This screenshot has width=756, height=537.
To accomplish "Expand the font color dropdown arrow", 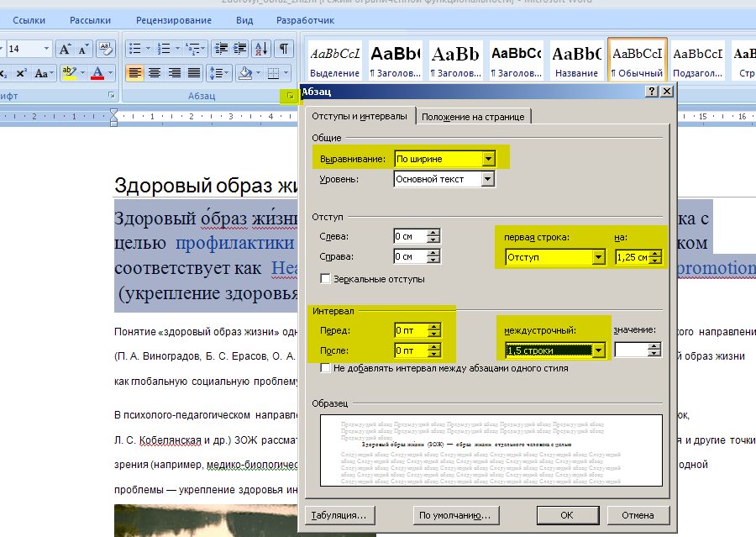I will [110, 73].
